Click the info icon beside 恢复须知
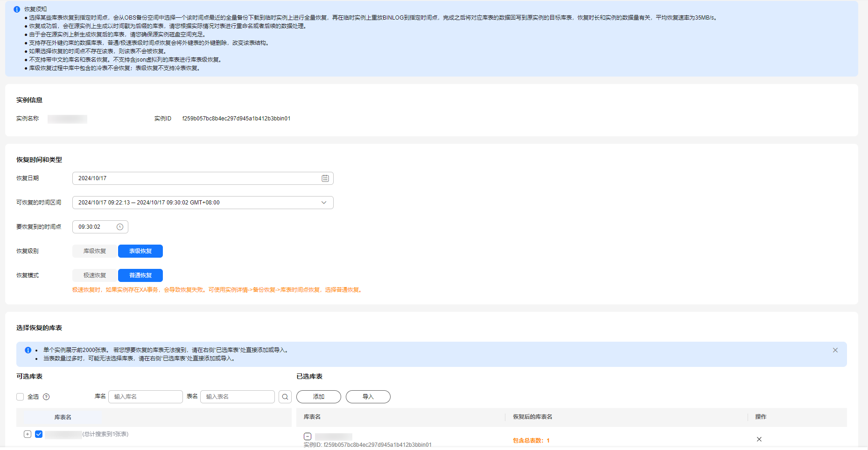 click(x=17, y=9)
